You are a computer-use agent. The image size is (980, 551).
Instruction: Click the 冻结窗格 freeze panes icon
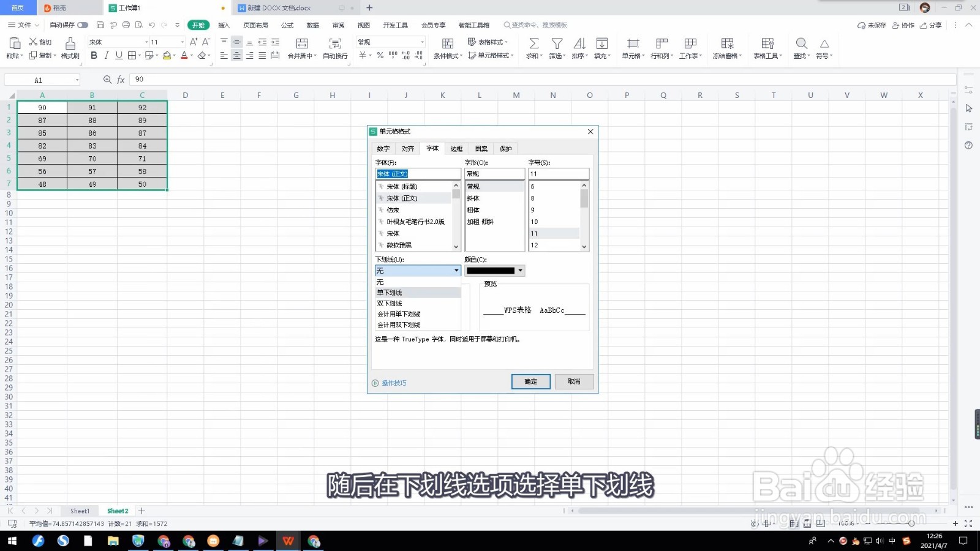727,43
